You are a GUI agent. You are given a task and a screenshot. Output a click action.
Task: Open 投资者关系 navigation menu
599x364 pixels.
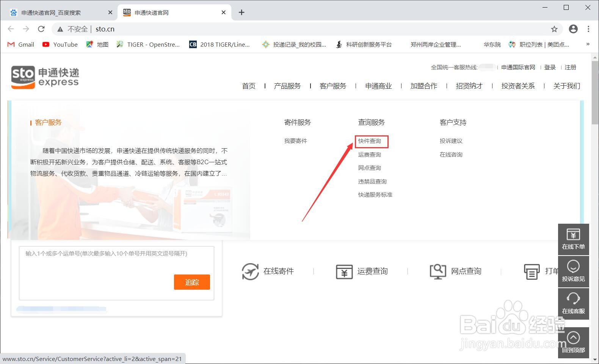point(518,86)
